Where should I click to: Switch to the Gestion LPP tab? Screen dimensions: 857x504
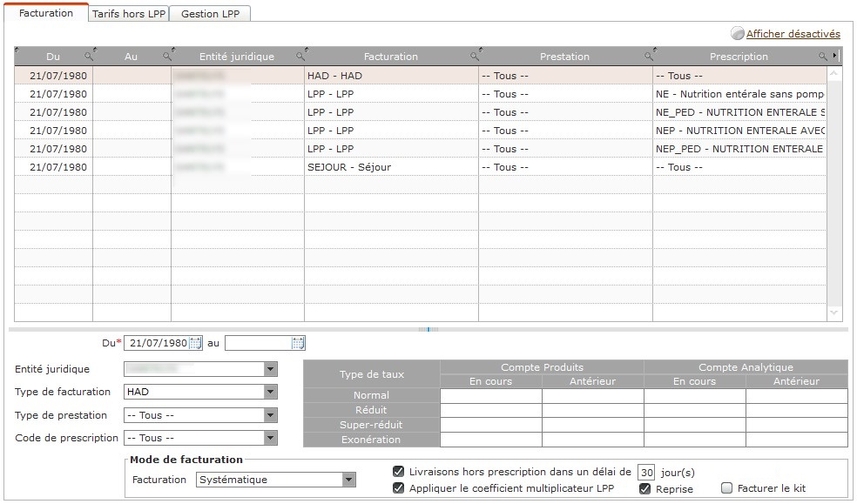point(211,14)
